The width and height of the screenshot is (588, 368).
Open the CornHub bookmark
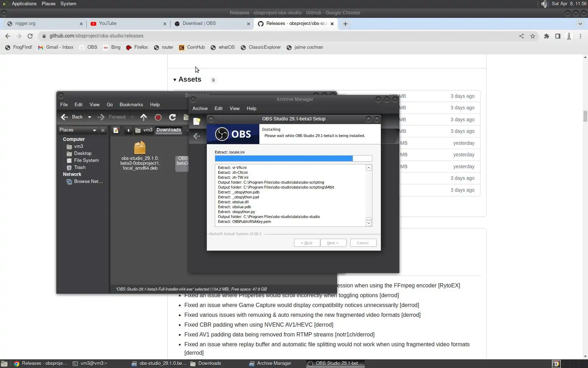[192, 47]
